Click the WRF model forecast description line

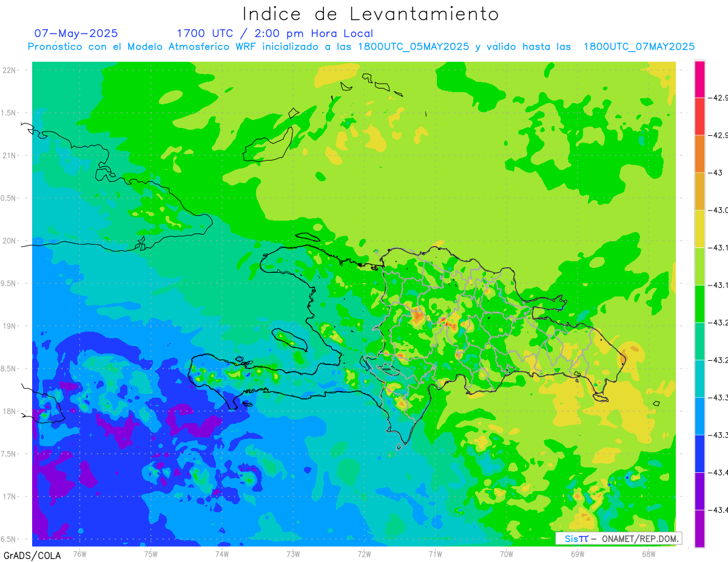361,47
